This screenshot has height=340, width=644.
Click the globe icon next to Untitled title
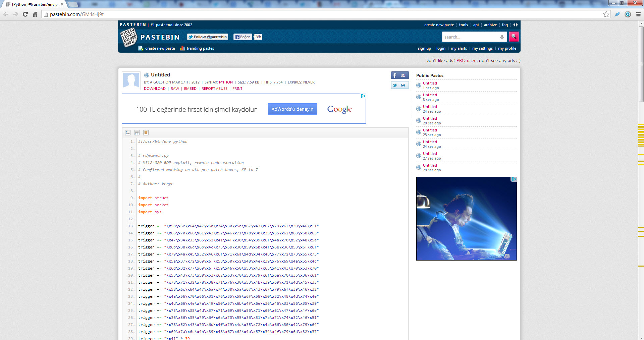pyautogui.click(x=147, y=75)
